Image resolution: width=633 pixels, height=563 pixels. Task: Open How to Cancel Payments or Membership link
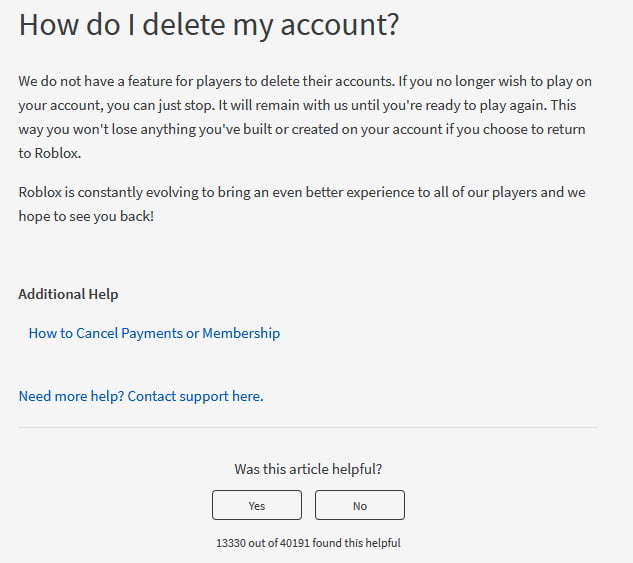[154, 333]
